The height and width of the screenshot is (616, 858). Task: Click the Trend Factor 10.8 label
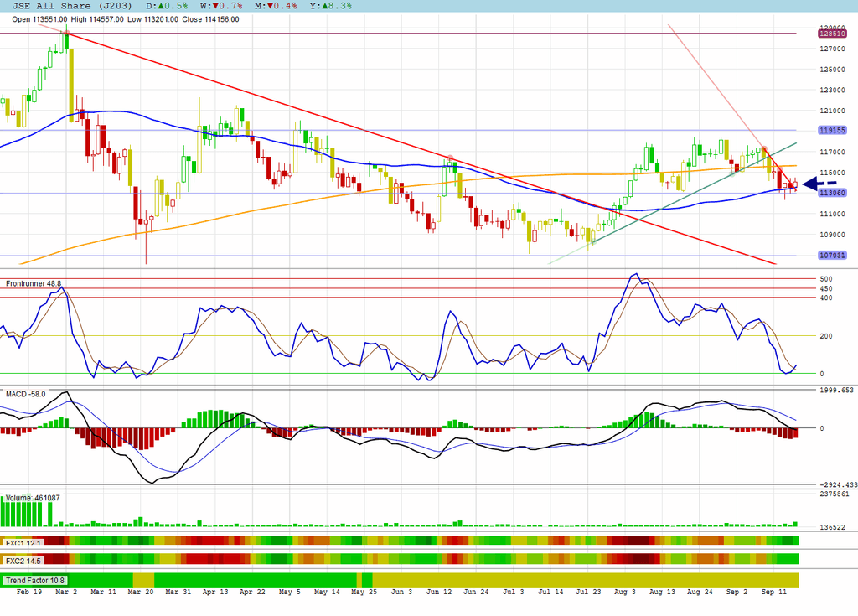coord(35,581)
